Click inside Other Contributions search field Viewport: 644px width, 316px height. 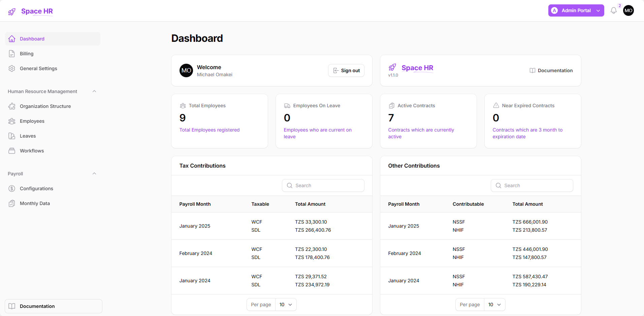tap(532, 185)
